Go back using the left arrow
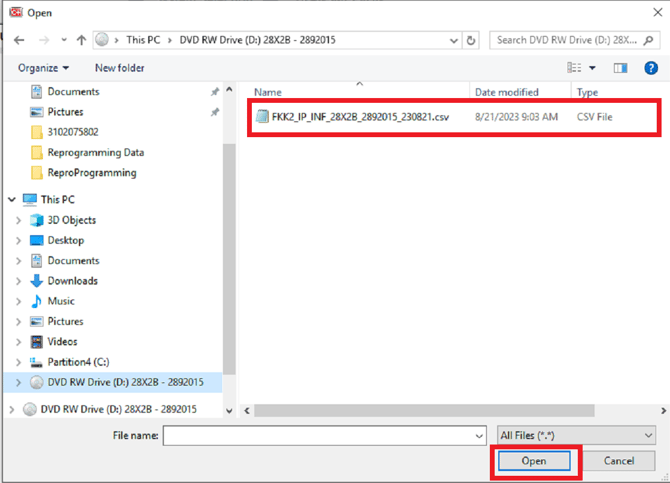This screenshot has width=670, height=483. (19, 40)
